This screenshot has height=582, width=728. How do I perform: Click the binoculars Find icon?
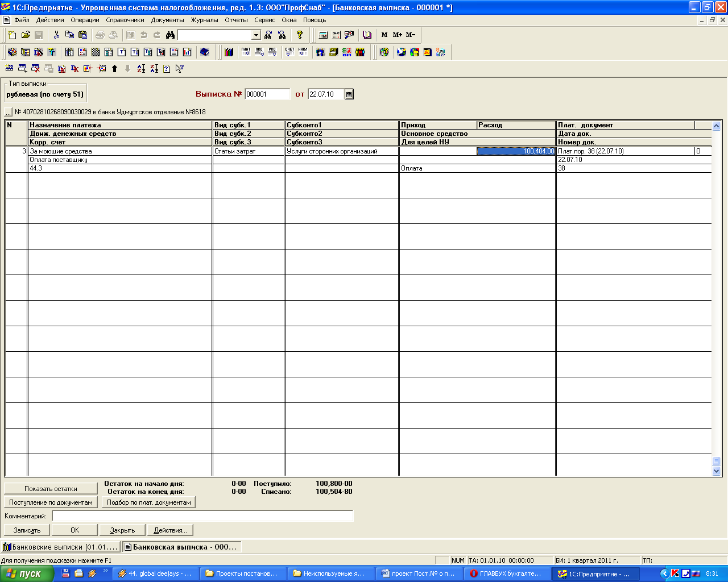pos(170,35)
